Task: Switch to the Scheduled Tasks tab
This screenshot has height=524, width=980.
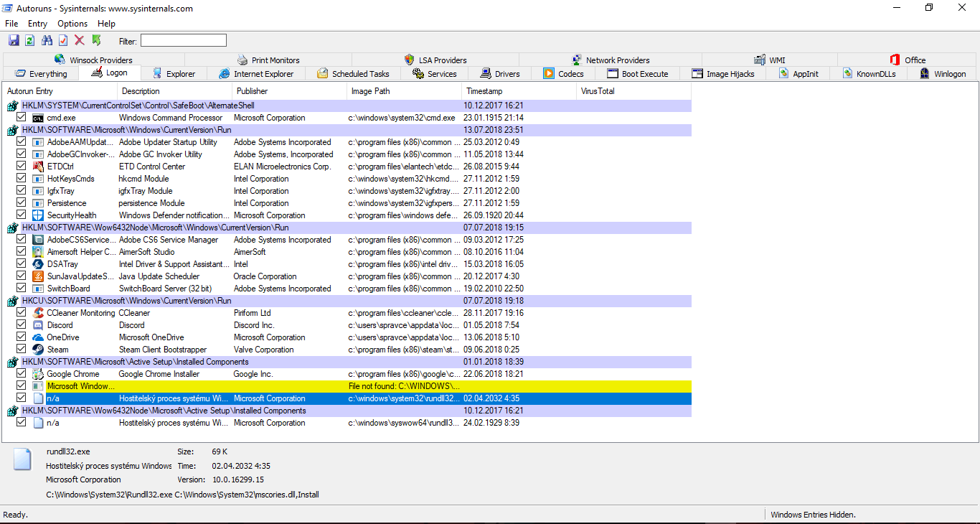Action: 353,74
